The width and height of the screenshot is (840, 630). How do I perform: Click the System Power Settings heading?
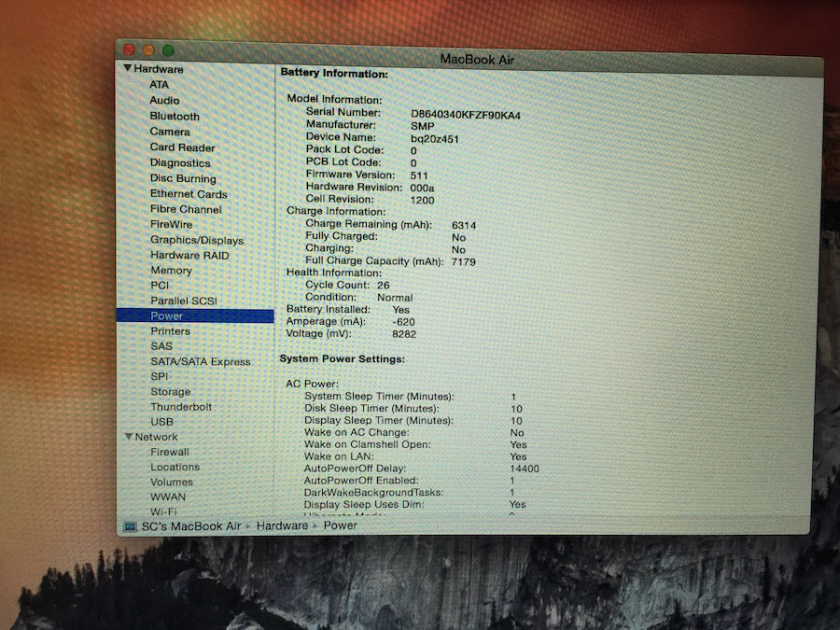[343, 359]
